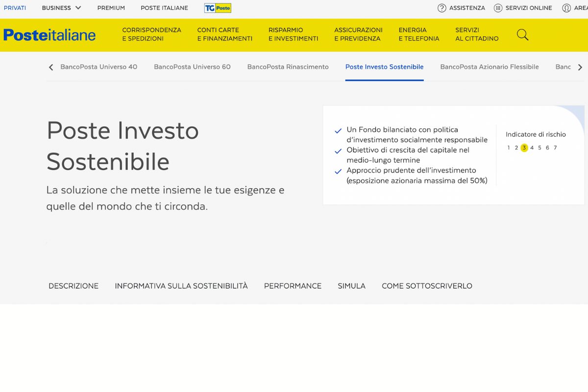Expand the BUSINESS dropdown menu

click(x=61, y=8)
